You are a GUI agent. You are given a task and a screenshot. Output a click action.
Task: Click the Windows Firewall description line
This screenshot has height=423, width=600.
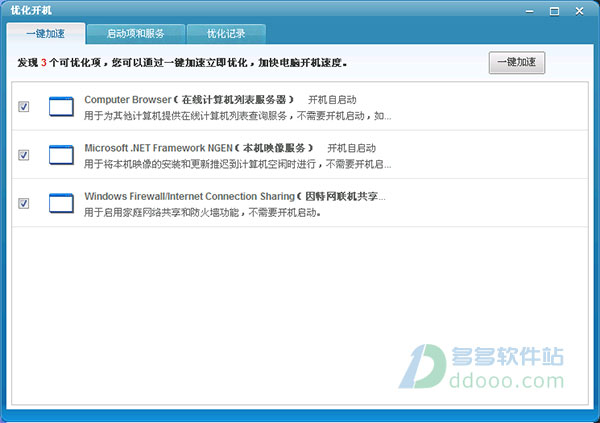click(x=202, y=212)
